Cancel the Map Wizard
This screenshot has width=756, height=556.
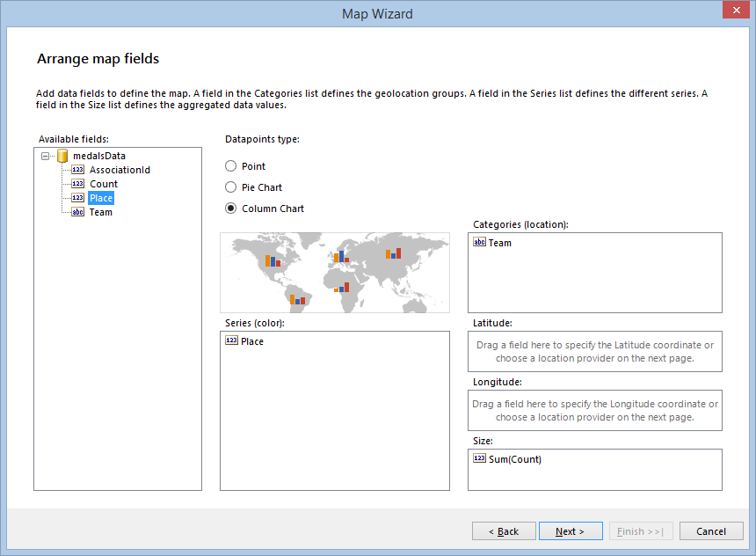[711, 530]
